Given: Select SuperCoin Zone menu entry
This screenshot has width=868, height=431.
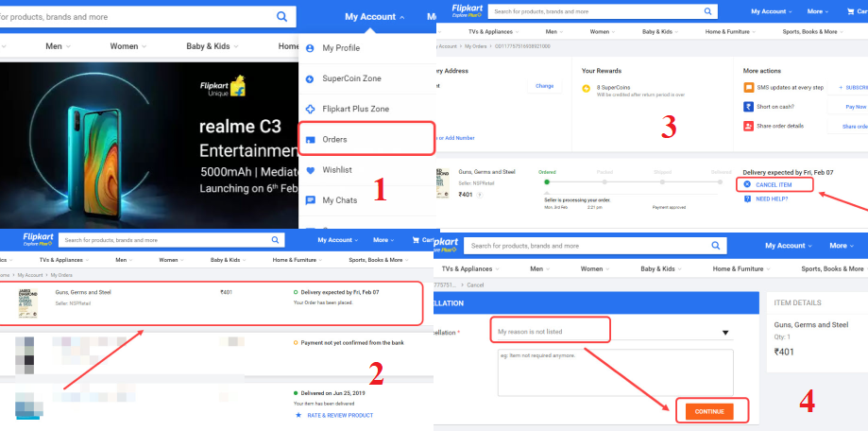Looking at the screenshot, I should coord(352,78).
